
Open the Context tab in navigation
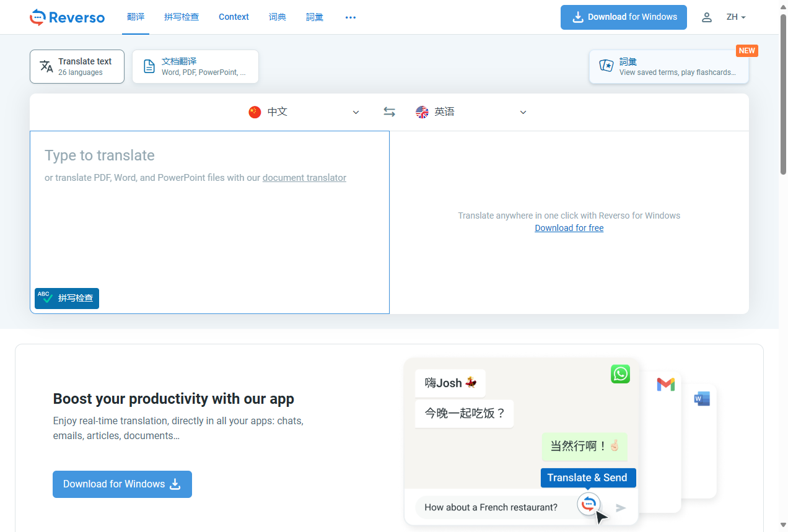click(234, 17)
